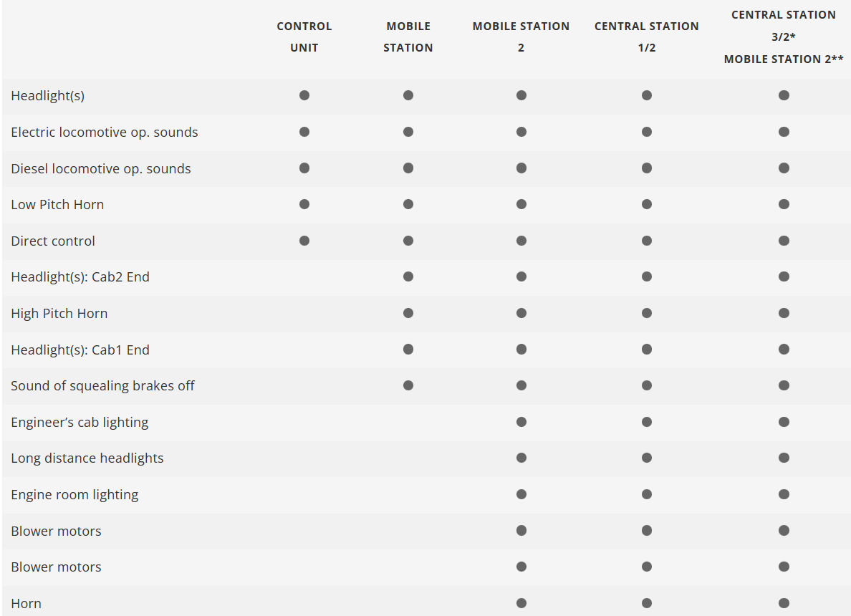Viewport: 851px width, 616px height.
Task: Click the Central Station 3/2* Mobile Station 2** header
Action: coord(784,37)
